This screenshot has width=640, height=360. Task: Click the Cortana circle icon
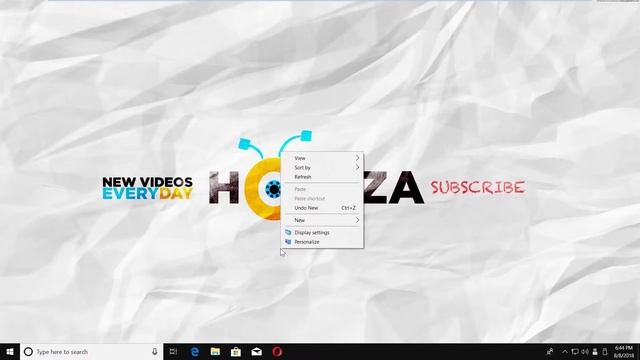pos(28,351)
